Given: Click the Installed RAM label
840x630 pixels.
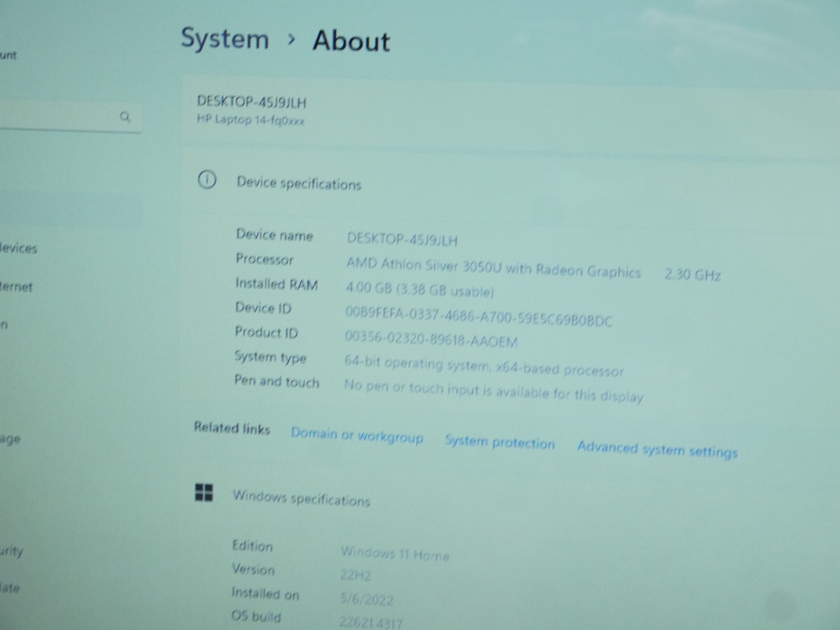Looking at the screenshot, I should pos(276,284).
